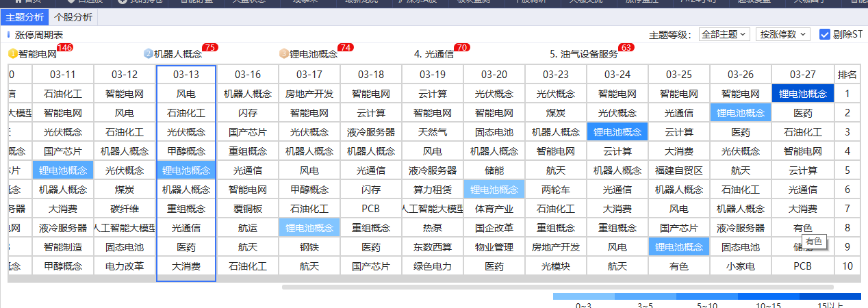Switch to the 个股分析 tab
The height and width of the screenshot is (308, 868).
click(73, 17)
